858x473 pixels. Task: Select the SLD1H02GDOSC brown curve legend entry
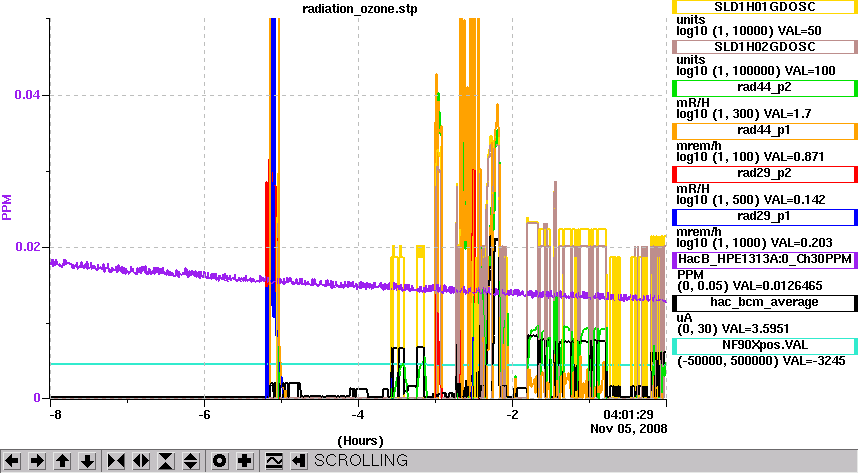point(764,47)
